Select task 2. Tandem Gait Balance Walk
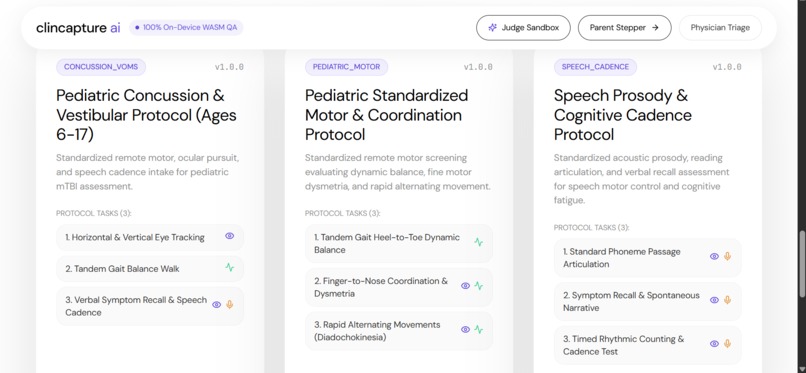 click(150, 269)
